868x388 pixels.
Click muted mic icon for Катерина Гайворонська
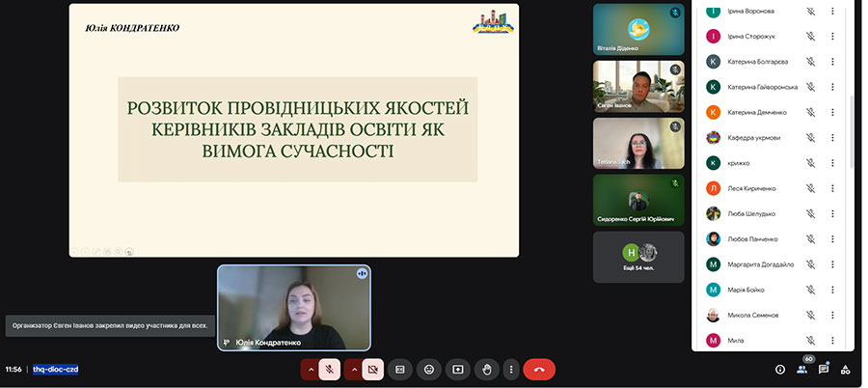pyautogui.click(x=810, y=87)
